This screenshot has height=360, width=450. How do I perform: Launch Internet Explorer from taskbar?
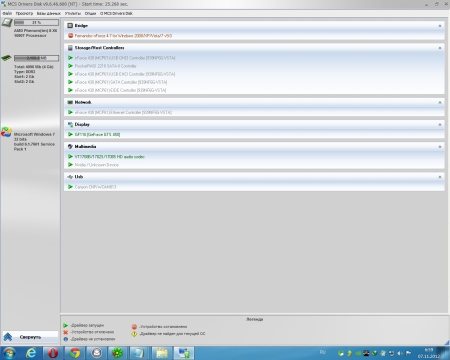coord(31,353)
